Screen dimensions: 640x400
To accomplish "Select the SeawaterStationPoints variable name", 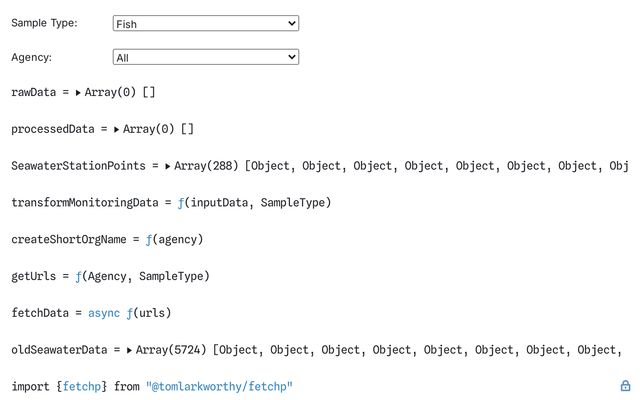I will tap(78, 166).
